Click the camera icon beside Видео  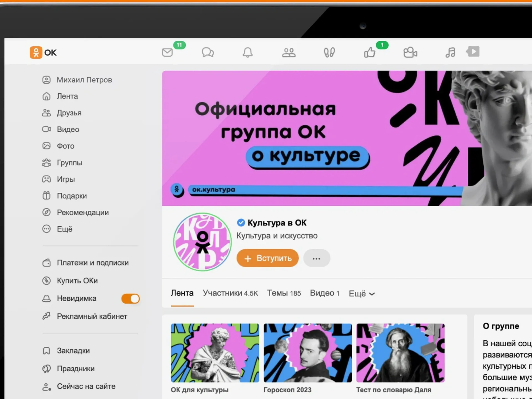pyautogui.click(x=46, y=129)
